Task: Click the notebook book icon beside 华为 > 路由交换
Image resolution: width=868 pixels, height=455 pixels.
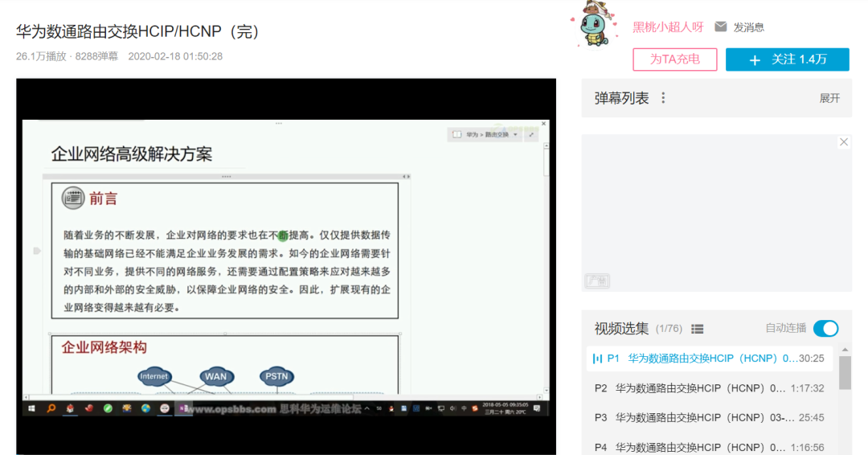Action: coord(457,134)
